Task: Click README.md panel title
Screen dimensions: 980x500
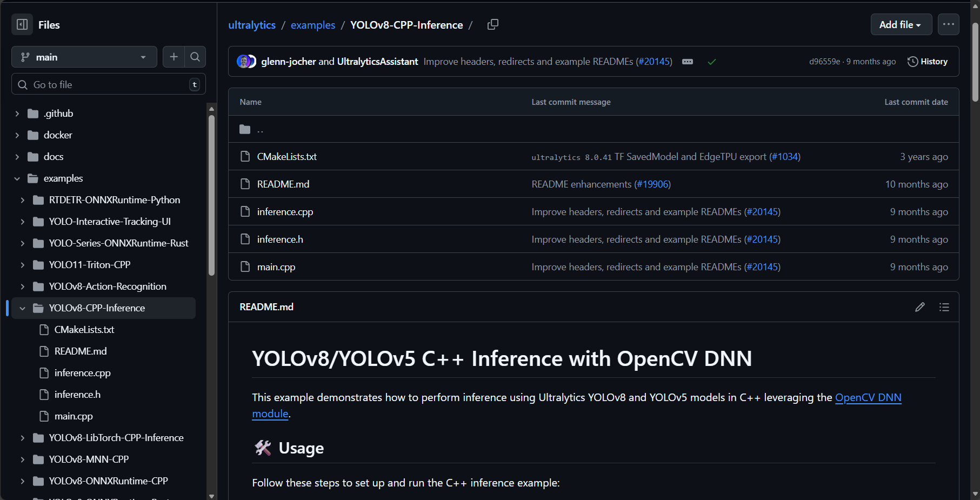Action: 266,307
